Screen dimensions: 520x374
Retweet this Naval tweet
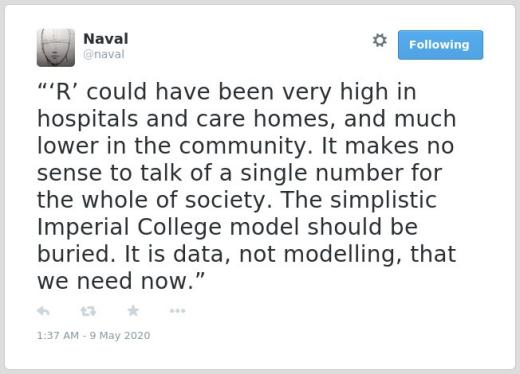coord(88,311)
